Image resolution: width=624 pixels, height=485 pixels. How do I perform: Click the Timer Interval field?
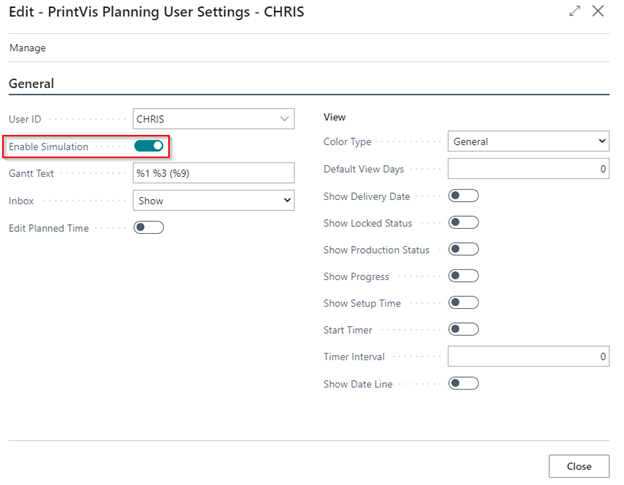(528, 356)
